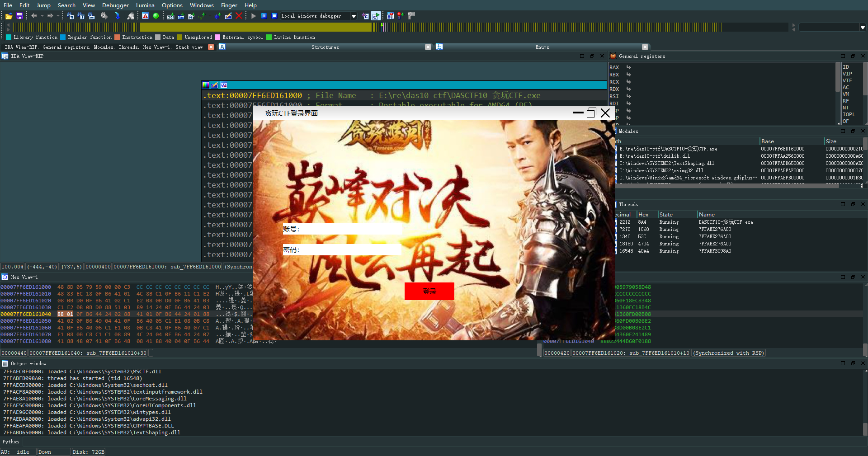Close the IDA View-RIP tab group
Screen dimensions: 868x456
211,47
